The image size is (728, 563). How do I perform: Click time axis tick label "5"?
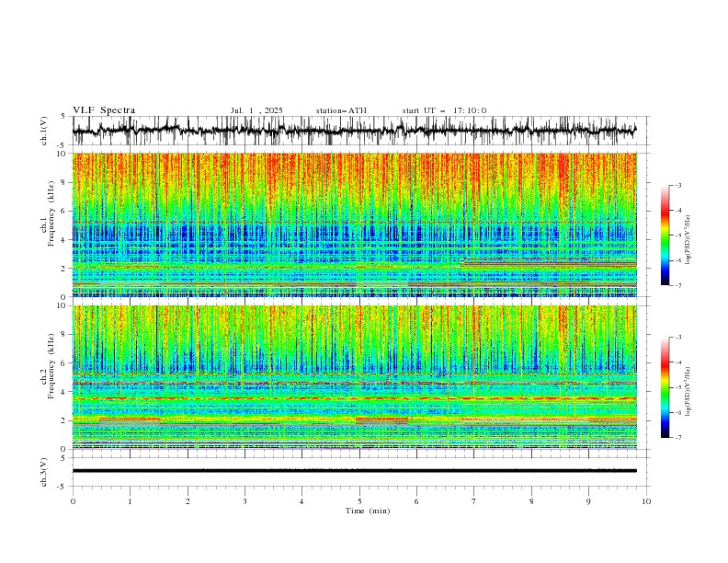[x=359, y=501]
